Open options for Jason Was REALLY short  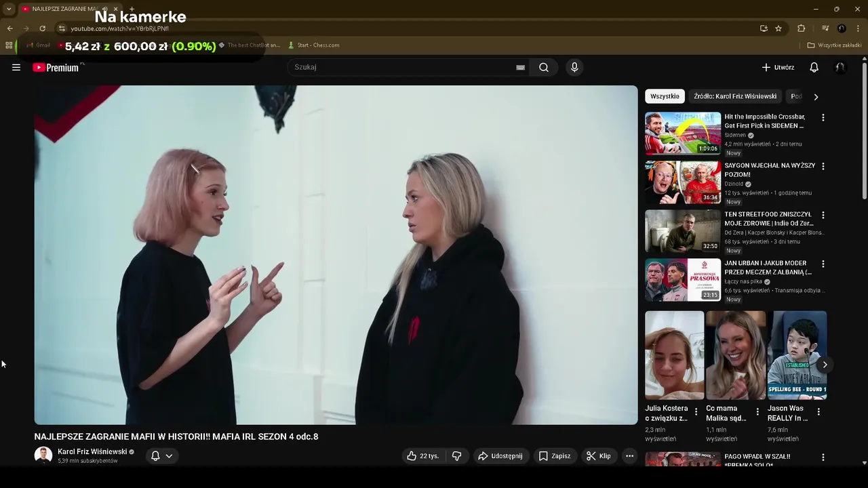pos(818,411)
